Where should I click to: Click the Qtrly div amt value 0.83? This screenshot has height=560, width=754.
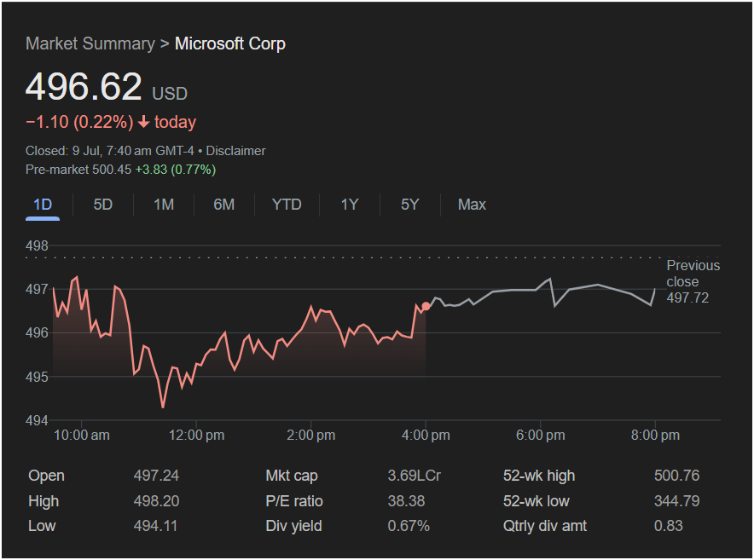coord(668,526)
